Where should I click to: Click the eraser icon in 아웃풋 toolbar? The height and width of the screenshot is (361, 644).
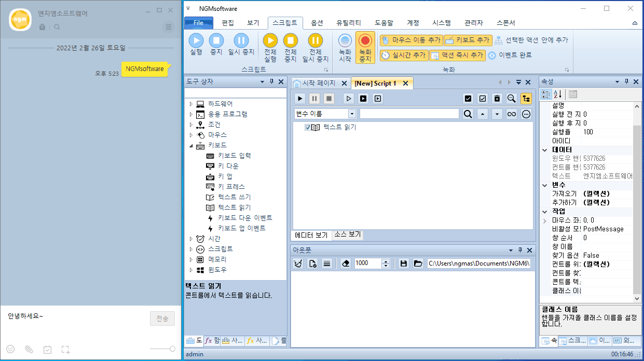[346, 263]
